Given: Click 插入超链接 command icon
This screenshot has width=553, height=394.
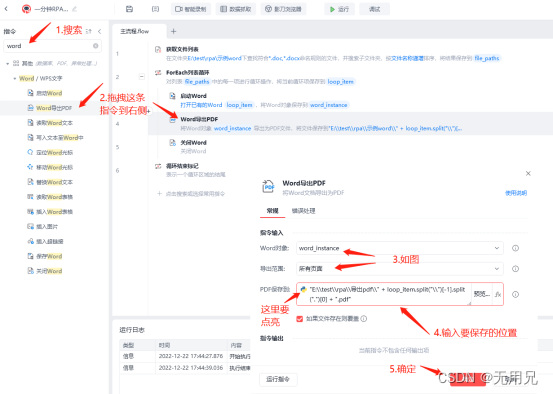Looking at the screenshot, I should [x=30, y=241].
